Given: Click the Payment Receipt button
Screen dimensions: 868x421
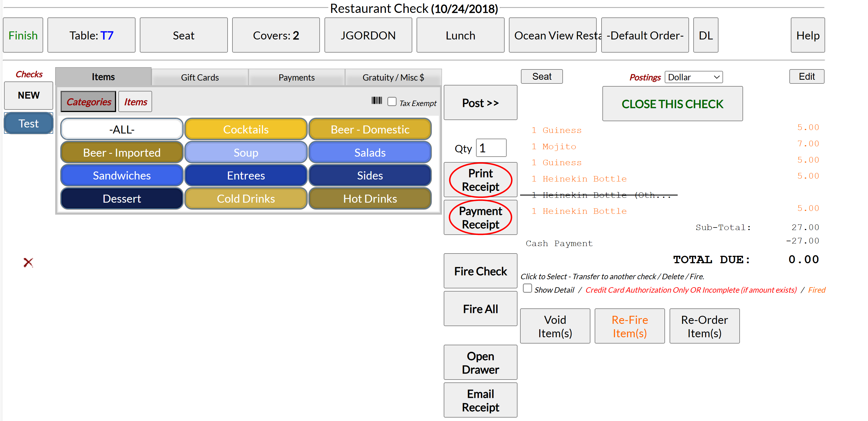Looking at the screenshot, I should coord(480,218).
